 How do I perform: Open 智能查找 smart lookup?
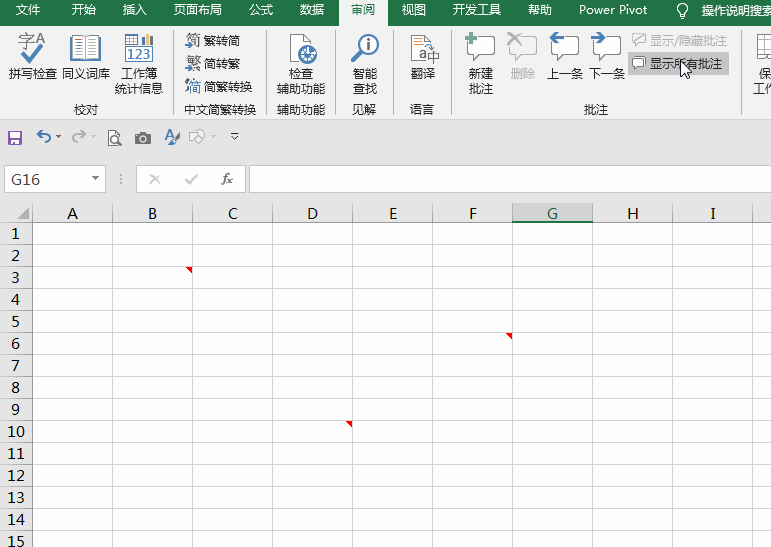tap(365, 64)
